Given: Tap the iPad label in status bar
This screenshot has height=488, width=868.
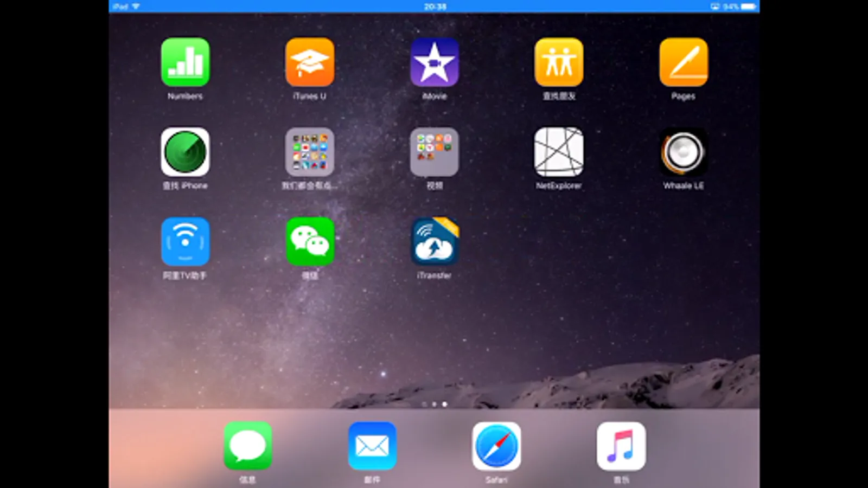Looking at the screenshot, I should (x=120, y=7).
